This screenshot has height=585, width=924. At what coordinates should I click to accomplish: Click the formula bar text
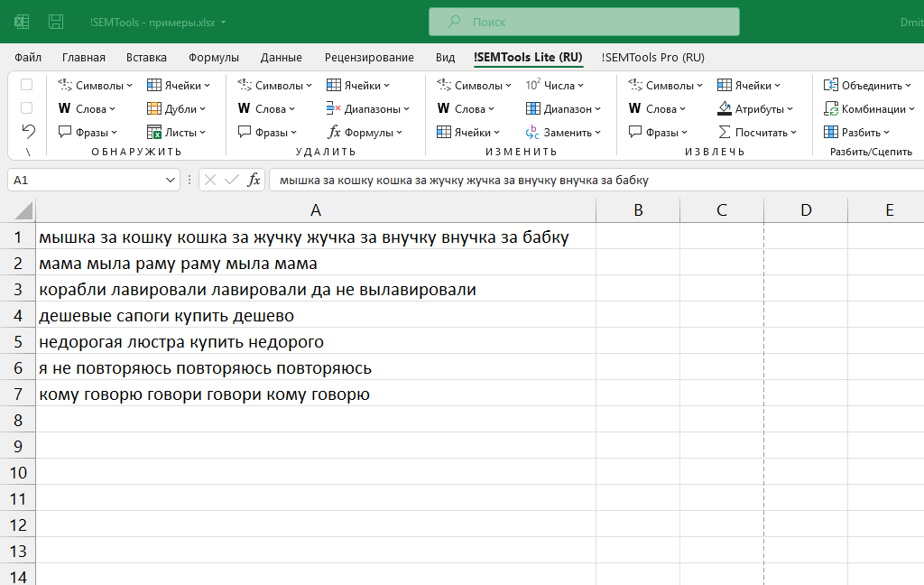tap(464, 181)
